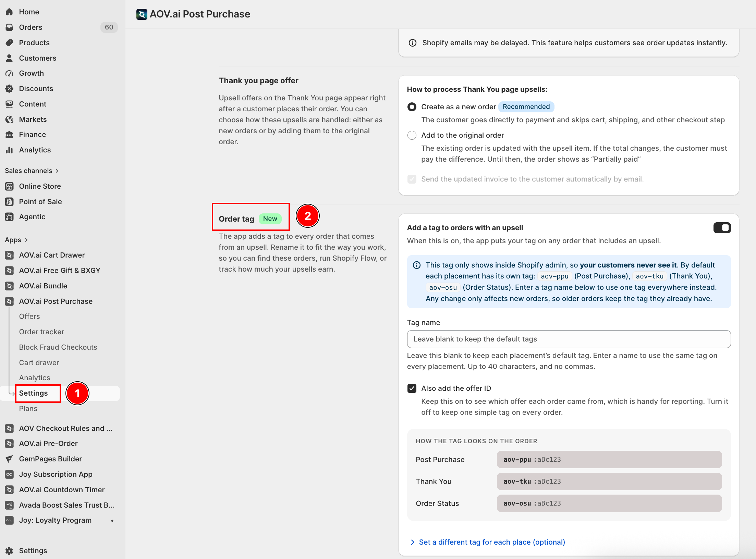This screenshot has height=559, width=756.
Task: Click the Products tag icon
Action: coord(9,43)
